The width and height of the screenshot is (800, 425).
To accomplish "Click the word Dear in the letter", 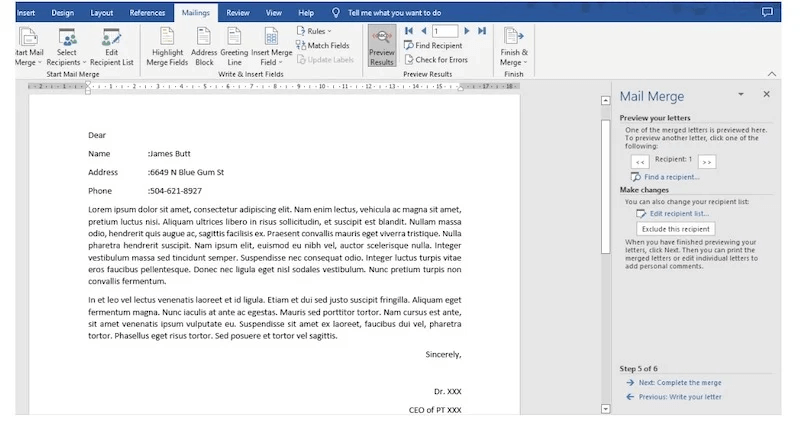I will tap(97, 135).
